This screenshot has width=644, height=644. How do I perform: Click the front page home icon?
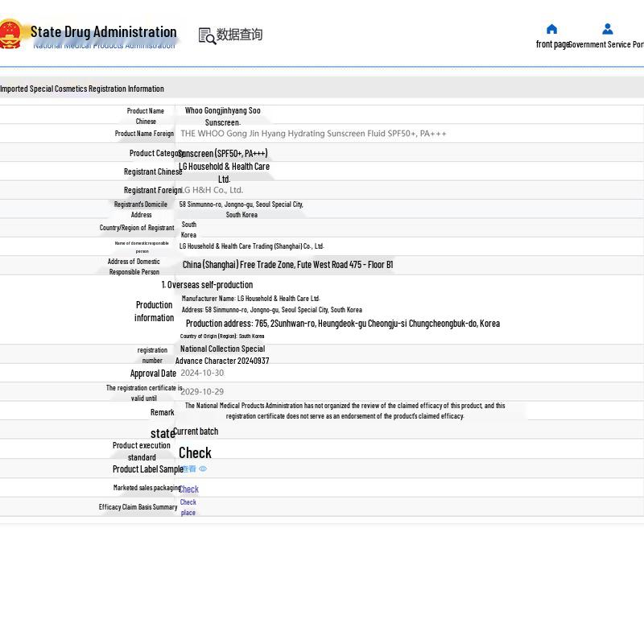(552, 29)
